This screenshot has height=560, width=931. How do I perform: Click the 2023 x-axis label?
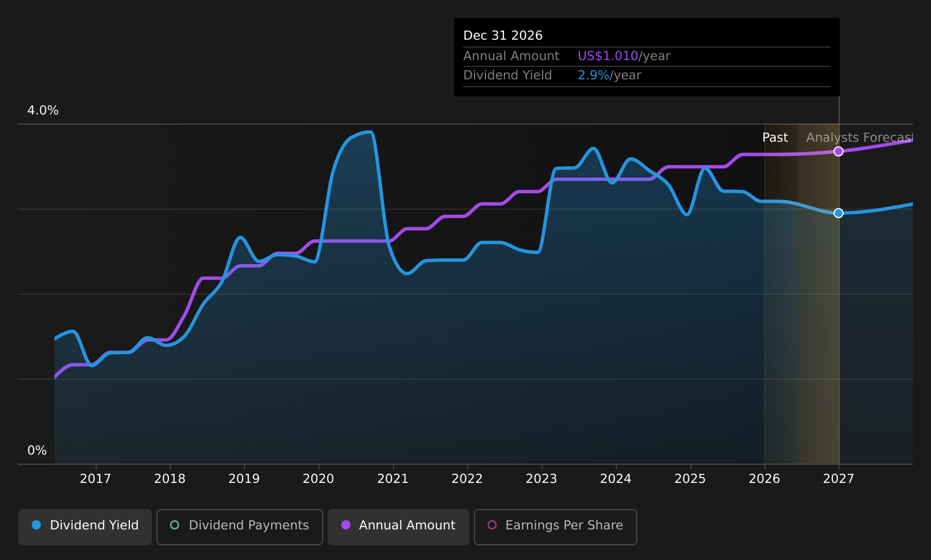541,479
